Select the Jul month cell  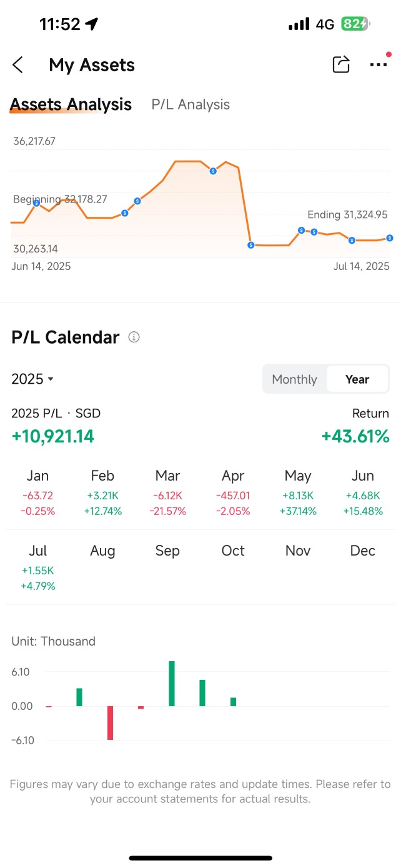(38, 568)
